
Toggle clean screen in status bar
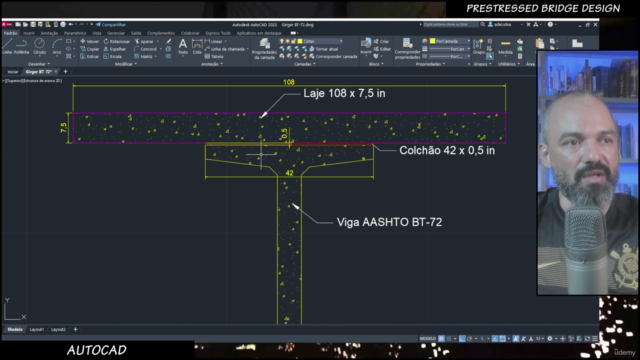(588, 339)
